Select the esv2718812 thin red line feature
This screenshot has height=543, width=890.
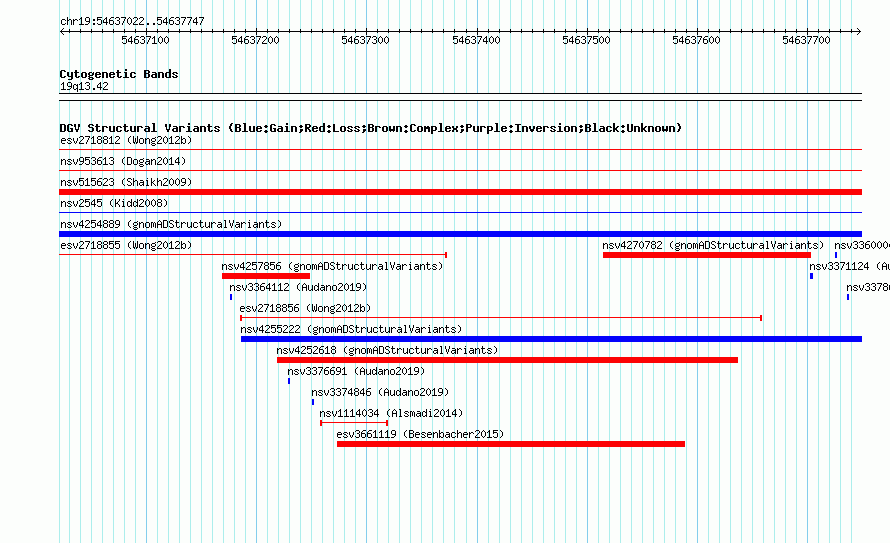coord(460,150)
